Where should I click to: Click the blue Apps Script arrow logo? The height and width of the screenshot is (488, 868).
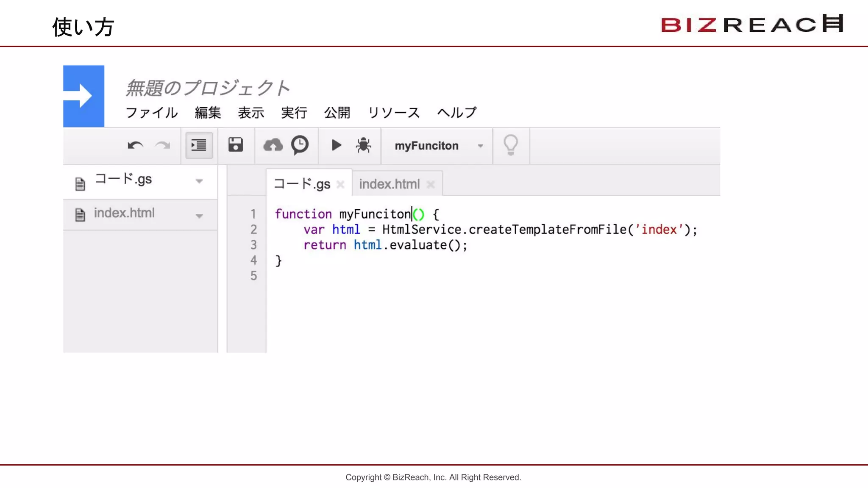tap(84, 96)
